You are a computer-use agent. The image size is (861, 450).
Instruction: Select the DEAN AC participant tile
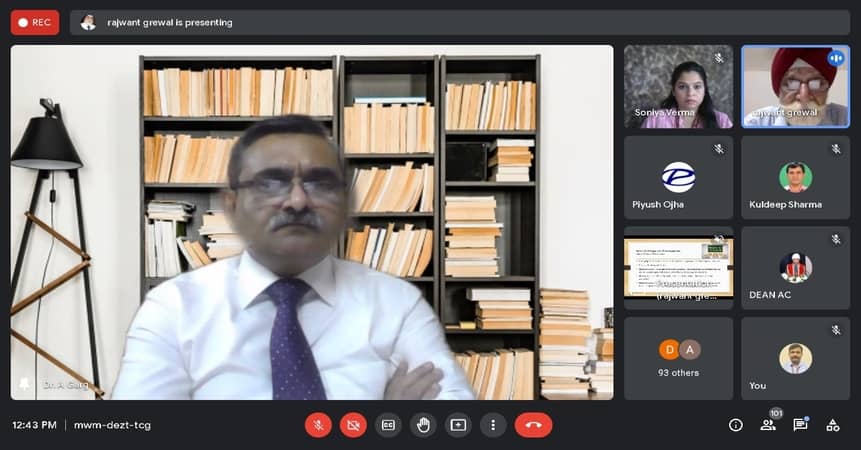(795, 268)
